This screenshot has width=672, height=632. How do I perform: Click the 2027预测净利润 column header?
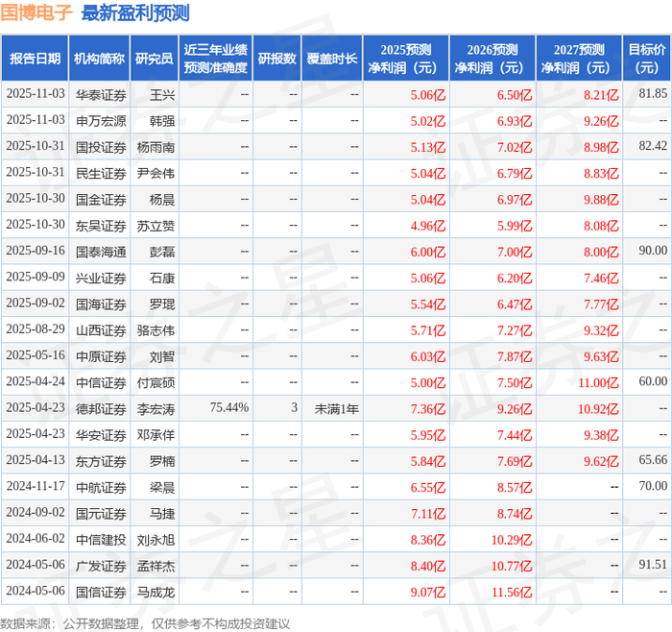click(x=579, y=59)
